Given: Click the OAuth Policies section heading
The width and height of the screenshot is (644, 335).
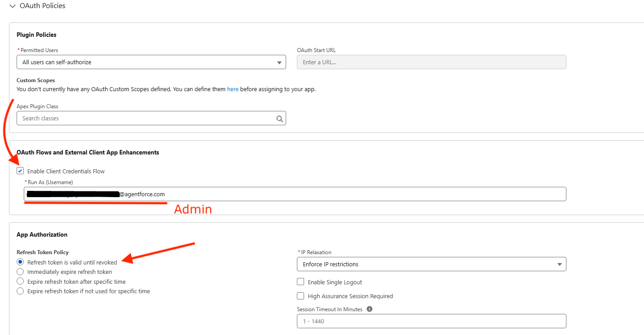Looking at the screenshot, I should [x=43, y=6].
